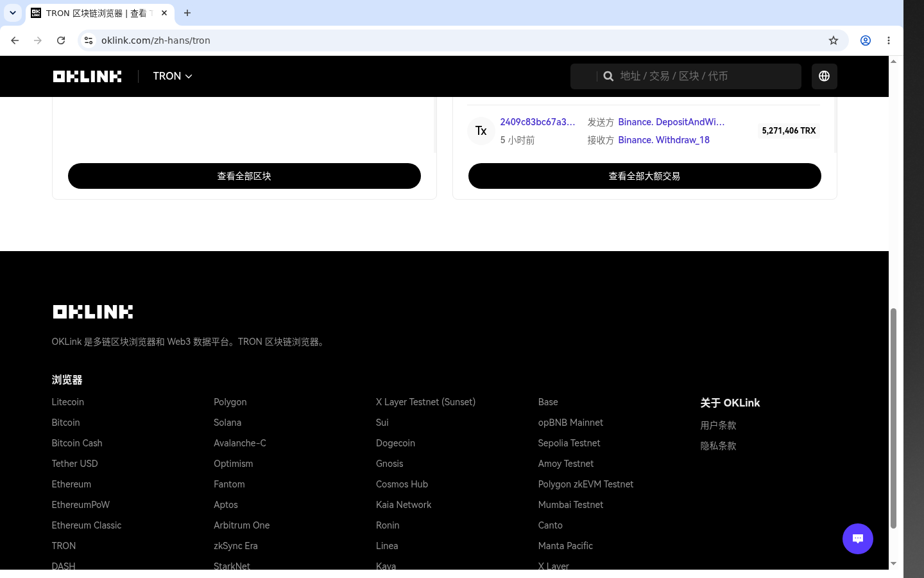Open the language globe menu
Viewport: 924px width, 578px height.
(x=825, y=76)
